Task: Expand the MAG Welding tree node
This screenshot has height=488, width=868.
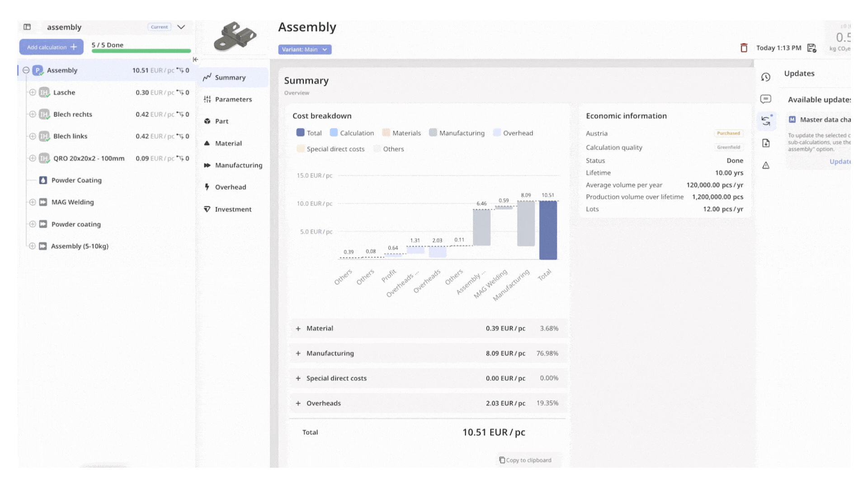Action: click(x=33, y=202)
